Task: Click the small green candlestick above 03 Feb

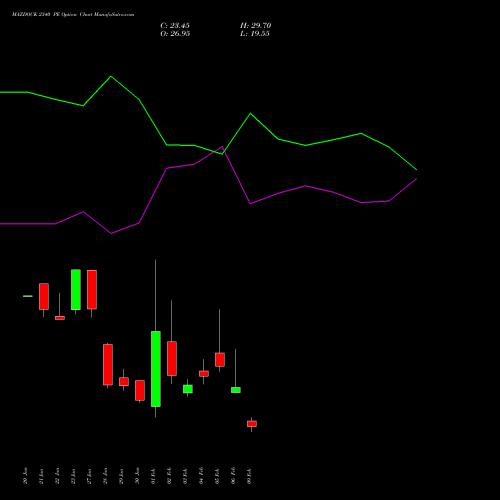Action: point(188,389)
